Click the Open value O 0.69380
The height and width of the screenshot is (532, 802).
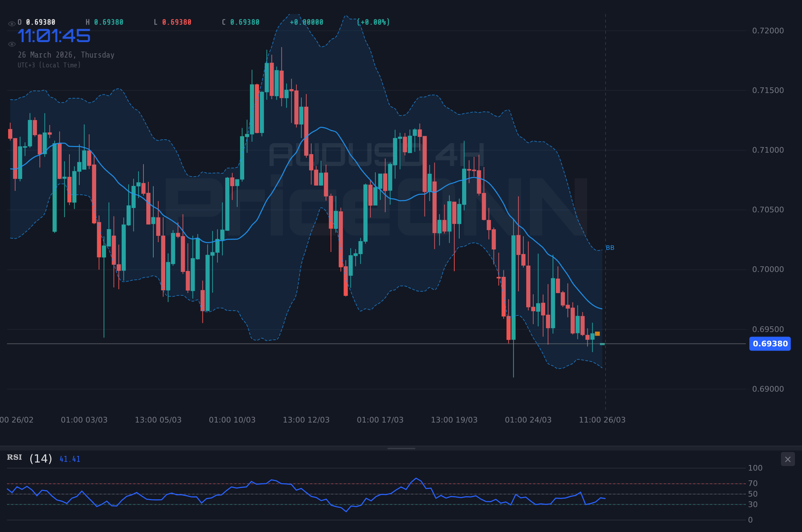36,22
